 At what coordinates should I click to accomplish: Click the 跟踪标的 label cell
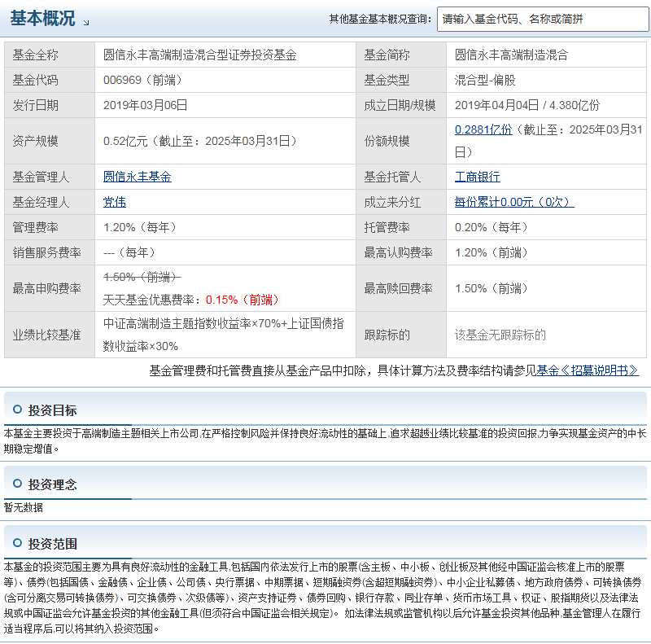pyautogui.click(x=401, y=335)
